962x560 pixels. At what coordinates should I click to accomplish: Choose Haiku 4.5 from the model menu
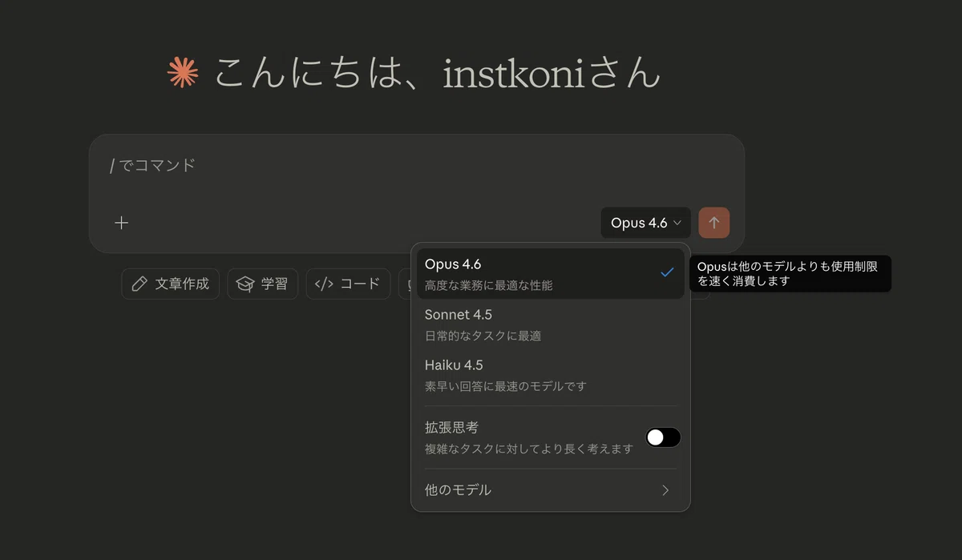[x=550, y=374]
